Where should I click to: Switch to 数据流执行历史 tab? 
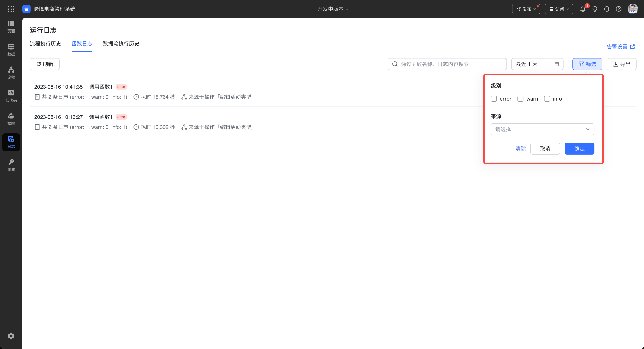coord(121,44)
